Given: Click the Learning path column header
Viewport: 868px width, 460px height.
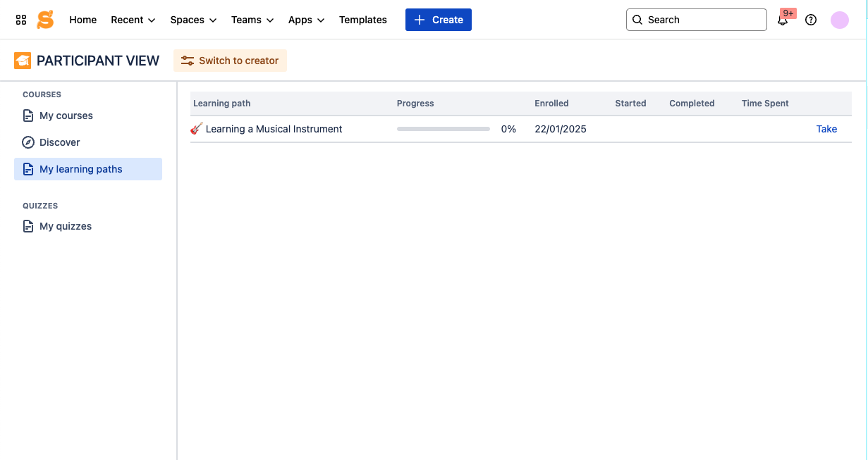Looking at the screenshot, I should (222, 103).
